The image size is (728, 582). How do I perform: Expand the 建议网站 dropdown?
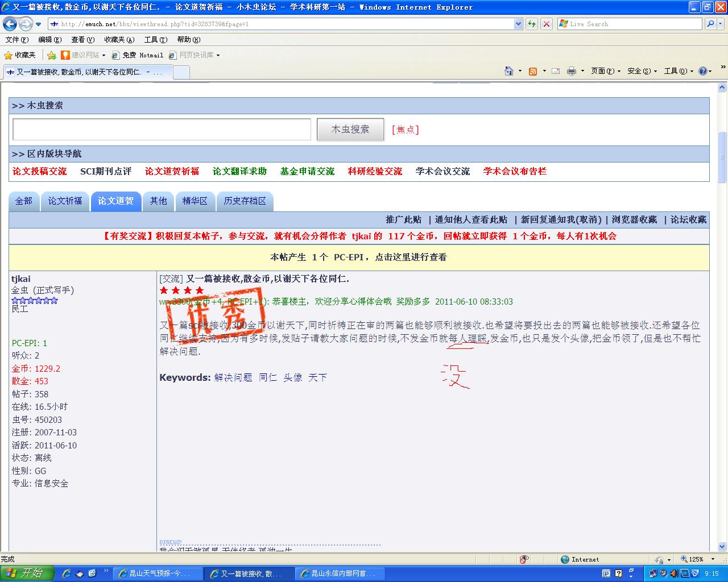pos(104,55)
